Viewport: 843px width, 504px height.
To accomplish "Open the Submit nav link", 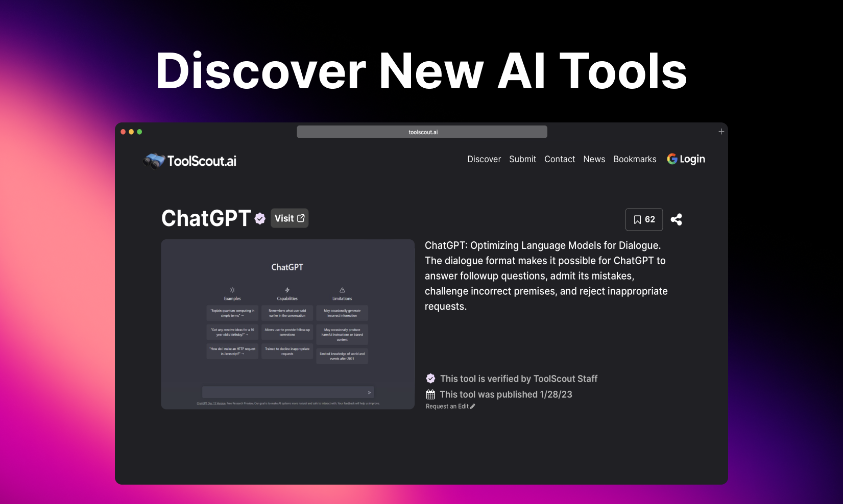I will pyautogui.click(x=522, y=159).
